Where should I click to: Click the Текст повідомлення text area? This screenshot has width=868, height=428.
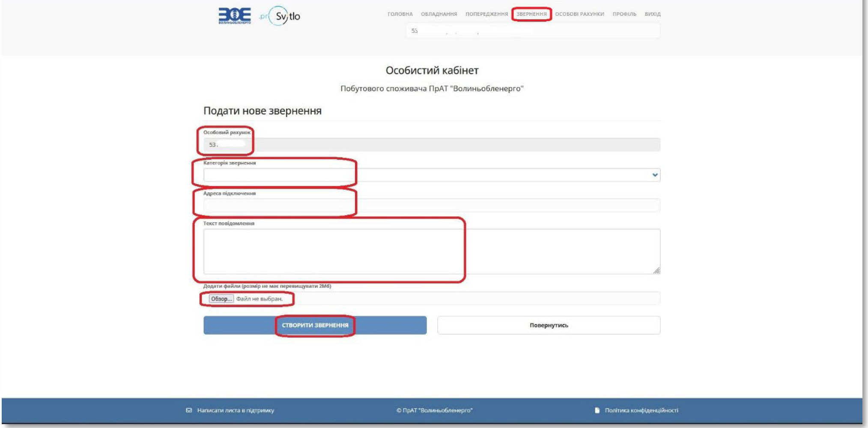[x=432, y=251]
